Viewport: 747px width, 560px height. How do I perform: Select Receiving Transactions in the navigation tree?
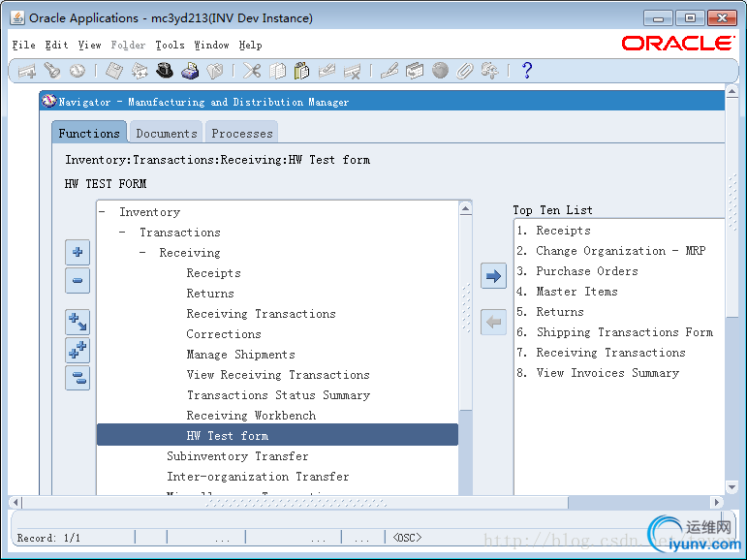(261, 314)
